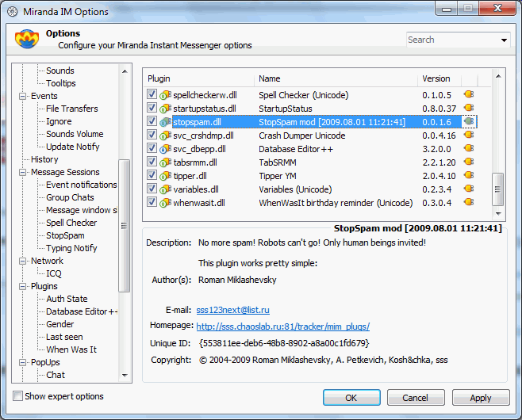Open the Last seen plugin options
The width and height of the screenshot is (522, 420).
click(x=64, y=337)
